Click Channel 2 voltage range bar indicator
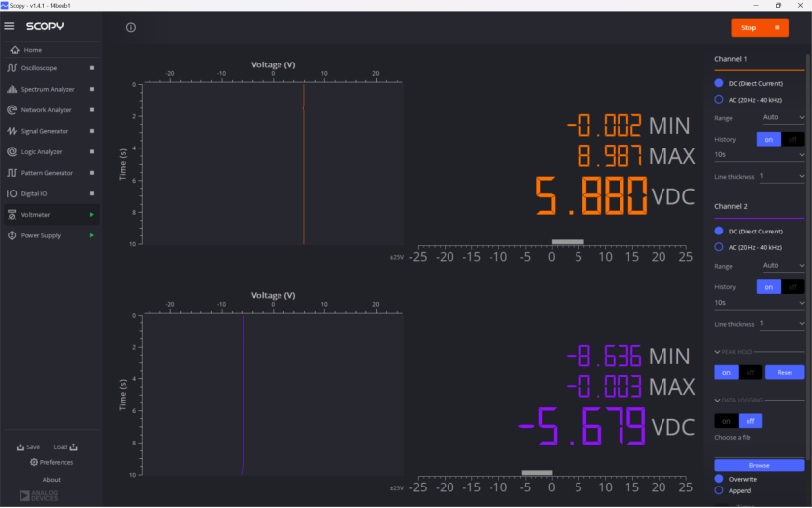 coord(536,472)
